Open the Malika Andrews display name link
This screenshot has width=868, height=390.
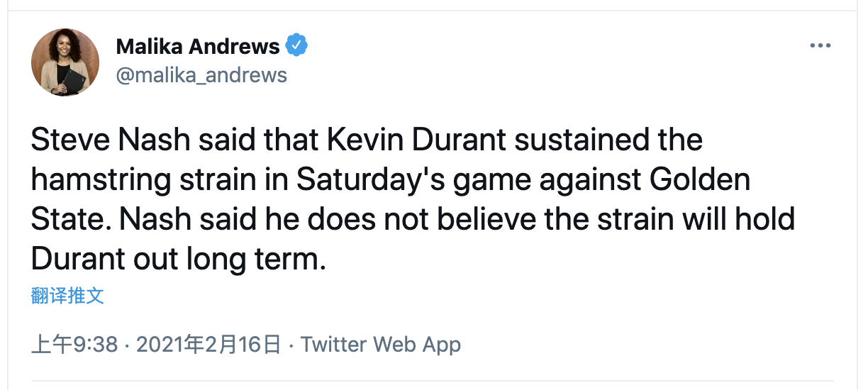198,47
